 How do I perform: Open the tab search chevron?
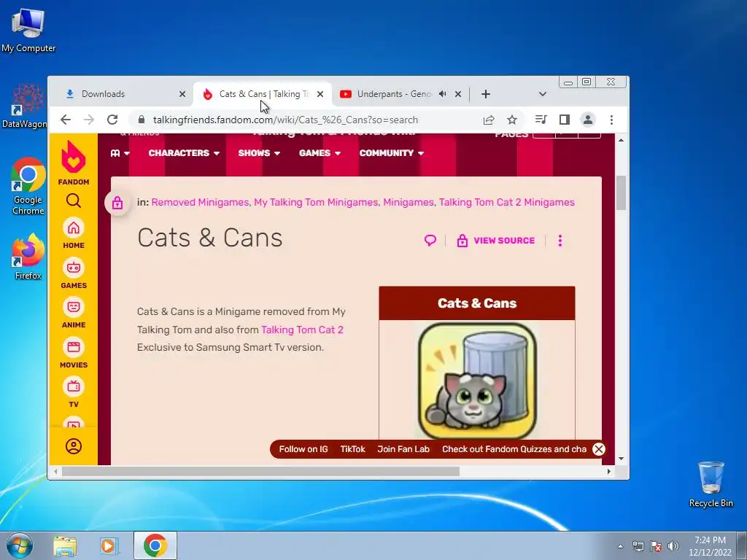coord(543,94)
